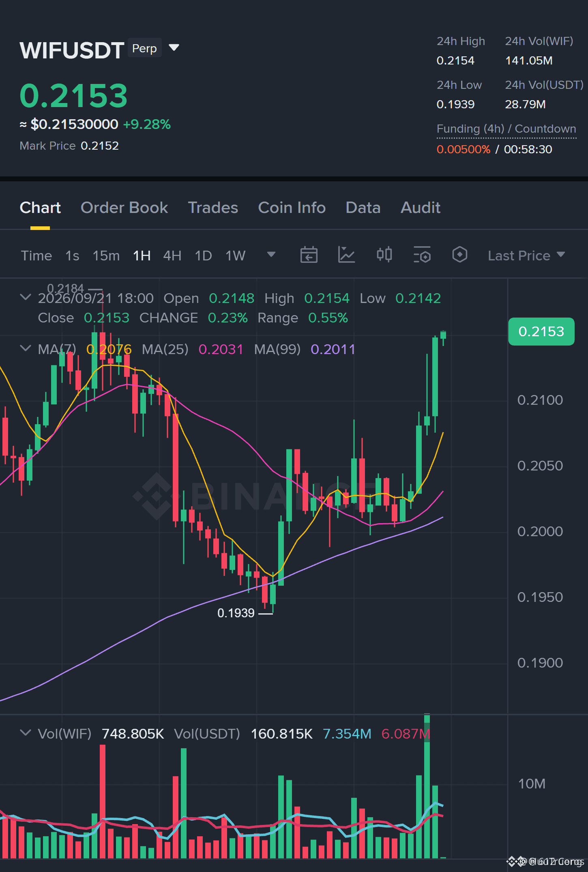This screenshot has width=588, height=872.
Task: Open the Last Price dropdown
Action: 526,256
